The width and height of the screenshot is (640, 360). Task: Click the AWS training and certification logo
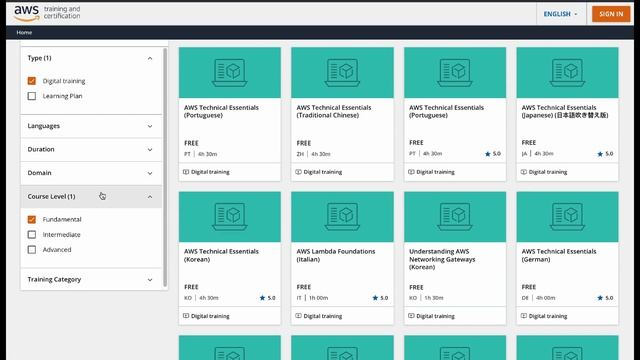coord(47,13)
